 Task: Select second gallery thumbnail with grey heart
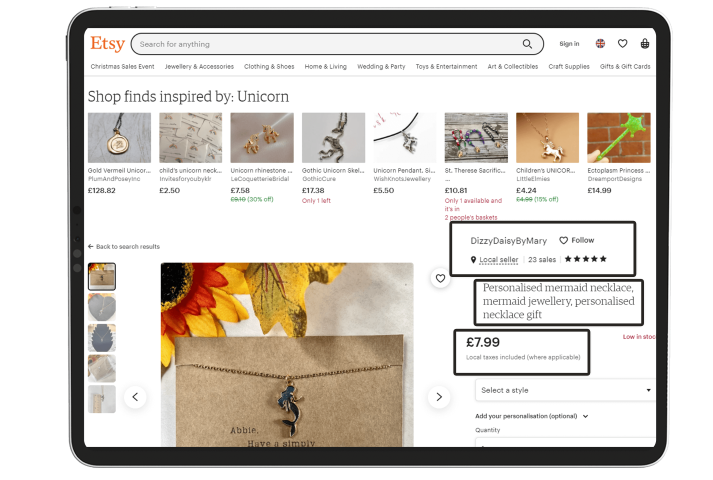pyautogui.click(x=102, y=307)
